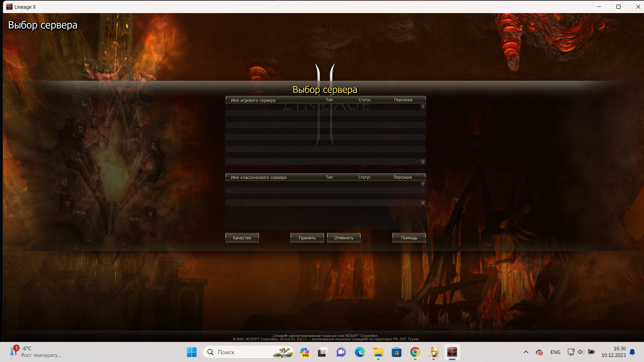The height and width of the screenshot is (362, 644).
Task: Click up arrow of game server list scrollbar
Action: pyautogui.click(x=423, y=107)
